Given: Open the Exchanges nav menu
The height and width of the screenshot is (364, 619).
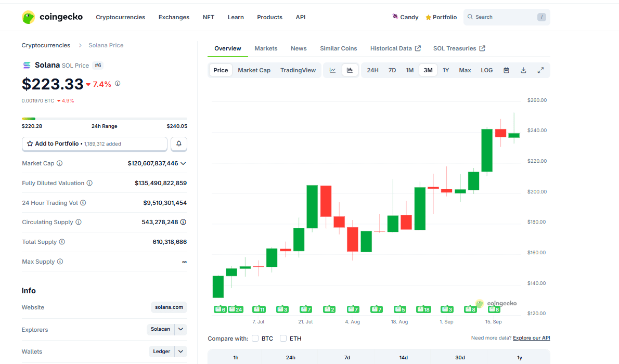Looking at the screenshot, I should pyautogui.click(x=174, y=17).
